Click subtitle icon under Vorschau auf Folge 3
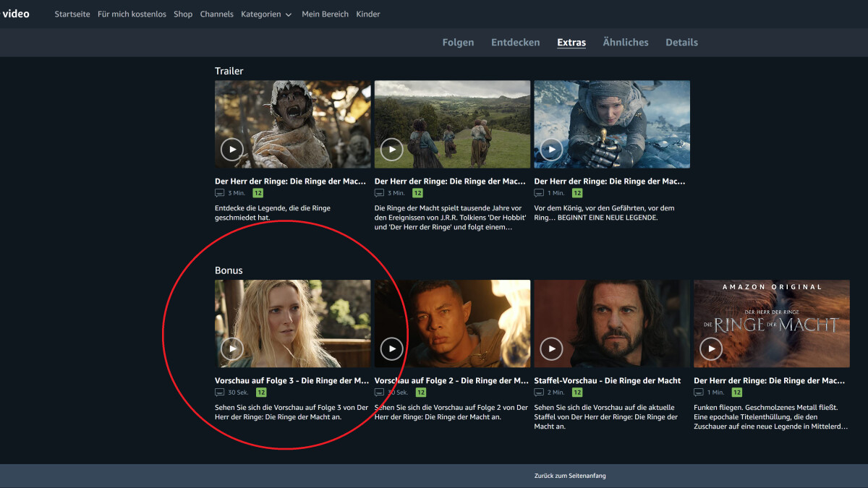 pyautogui.click(x=220, y=393)
